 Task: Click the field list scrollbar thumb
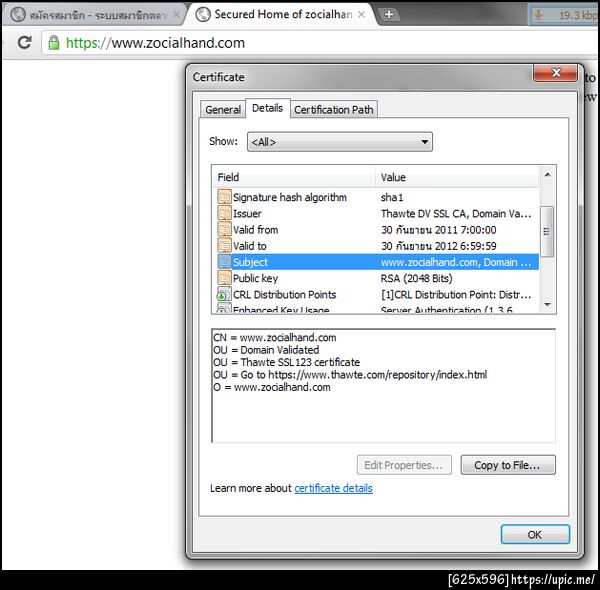[x=548, y=231]
